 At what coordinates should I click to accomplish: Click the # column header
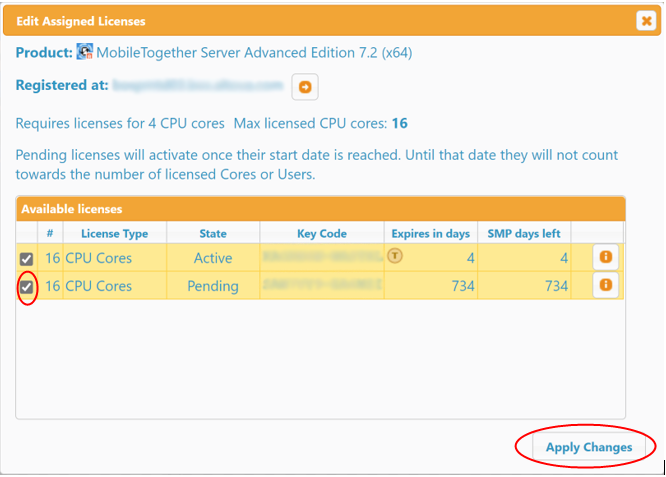(51, 234)
